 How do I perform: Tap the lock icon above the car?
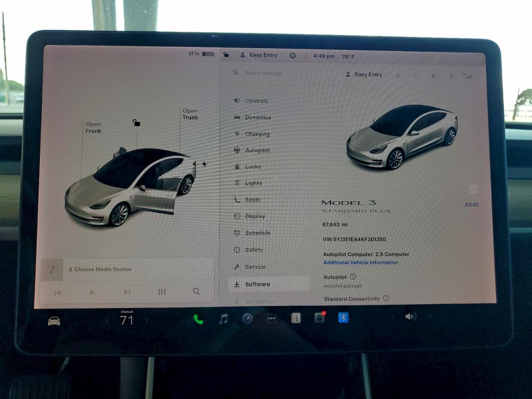(136, 122)
